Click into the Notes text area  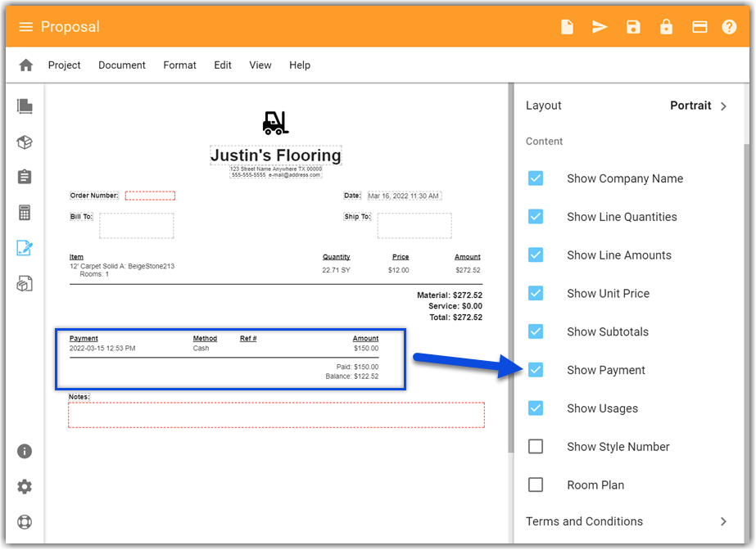point(276,415)
